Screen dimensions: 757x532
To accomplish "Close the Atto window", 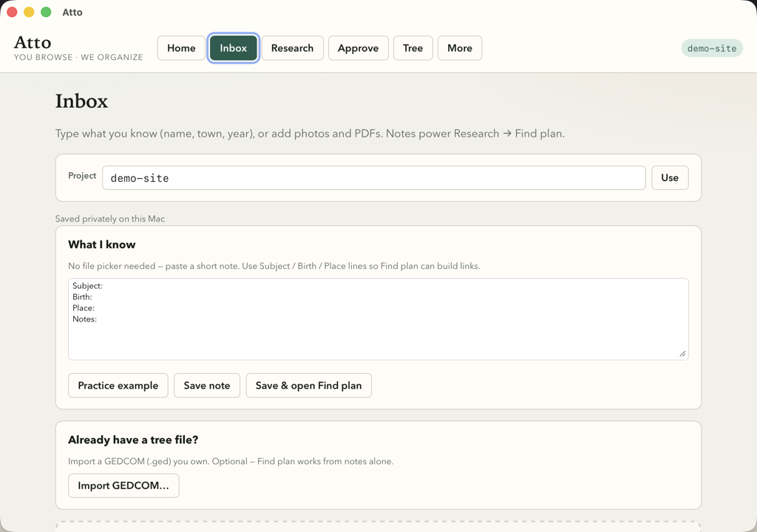I will [x=12, y=12].
